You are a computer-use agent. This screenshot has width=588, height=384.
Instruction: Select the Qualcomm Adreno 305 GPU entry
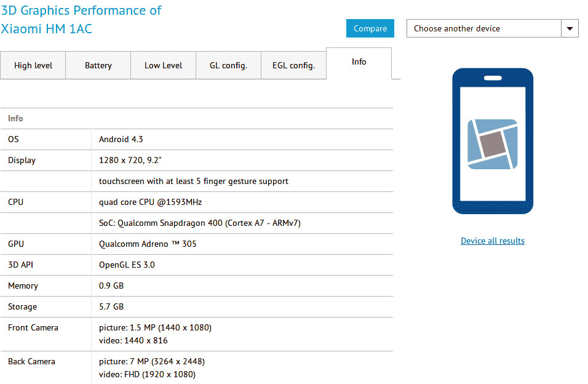[148, 244]
